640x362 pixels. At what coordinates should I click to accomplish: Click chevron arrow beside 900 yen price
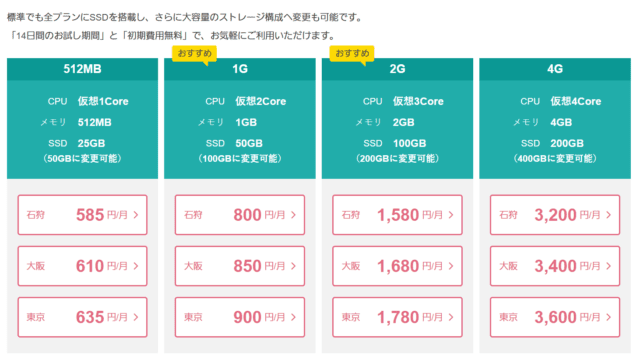coord(293,317)
